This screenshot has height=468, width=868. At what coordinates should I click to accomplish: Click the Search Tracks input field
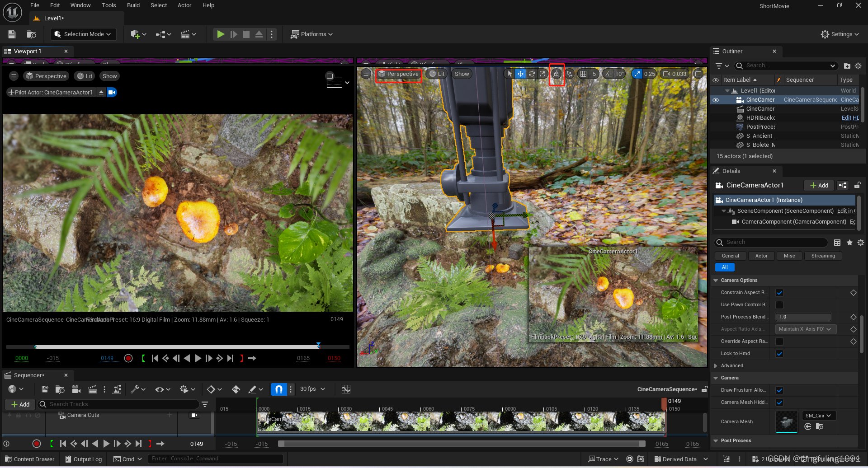(119, 404)
